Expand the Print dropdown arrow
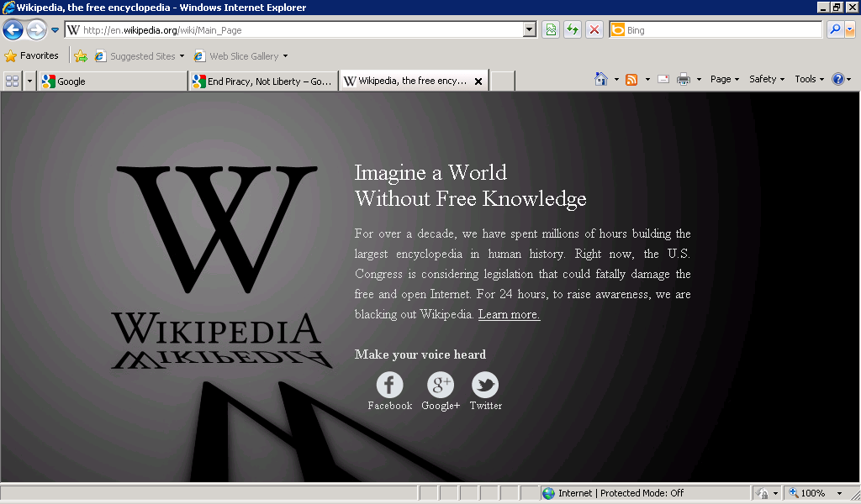This screenshot has height=504, width=861. 699,80
